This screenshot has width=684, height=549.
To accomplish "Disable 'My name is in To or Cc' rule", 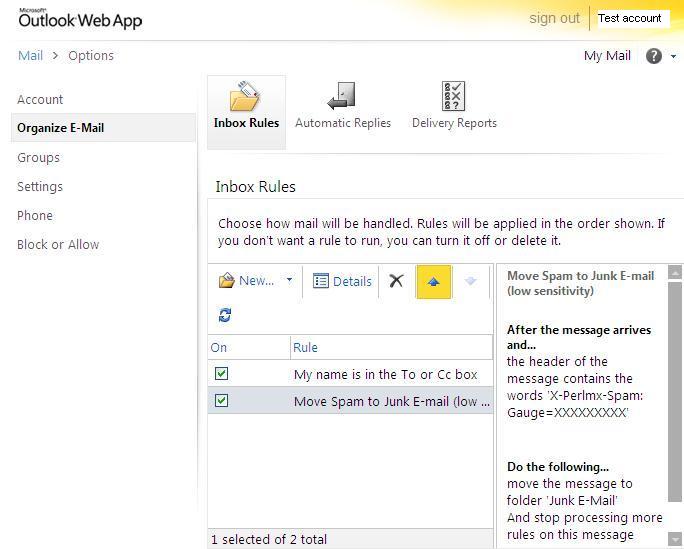I will point(221,374).
